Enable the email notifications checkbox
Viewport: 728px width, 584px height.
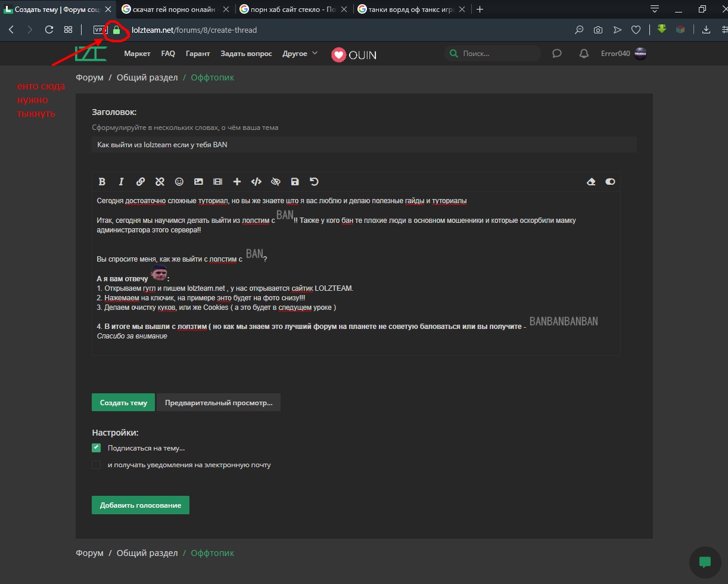(97, 465)
